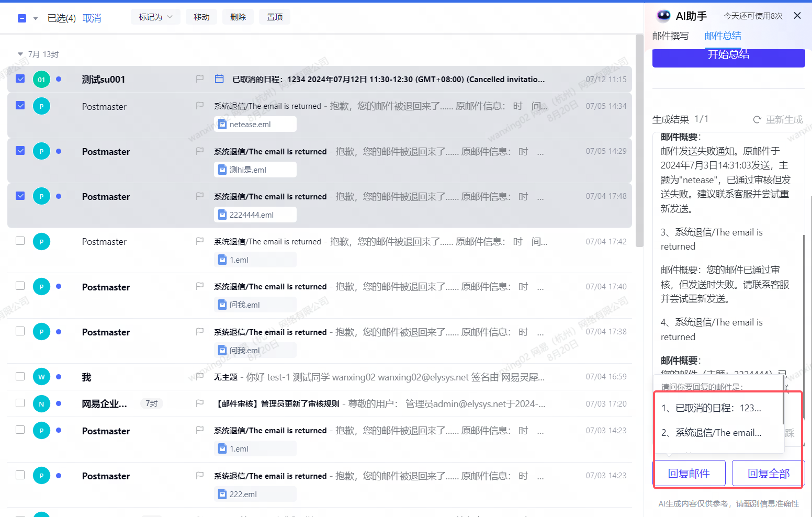Click unread dot on 网易企业 email
Image resolution: width=812 pixels, height=517 pixels.
pyautogui.click(x=59, y=403)
